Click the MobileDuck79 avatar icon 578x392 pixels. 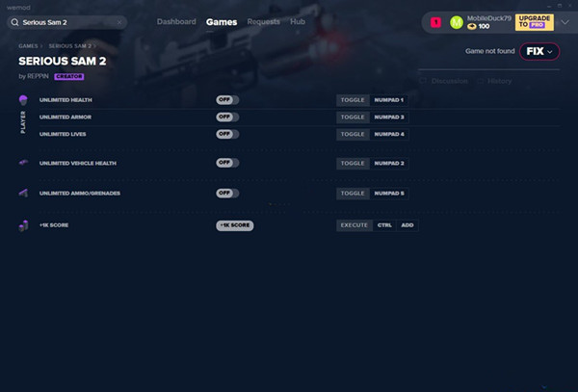(457, 22)
